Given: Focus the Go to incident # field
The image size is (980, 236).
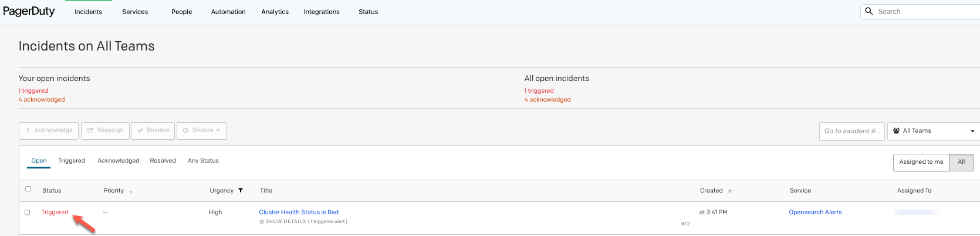Looking at the screenshot, I should pos(852,131).
